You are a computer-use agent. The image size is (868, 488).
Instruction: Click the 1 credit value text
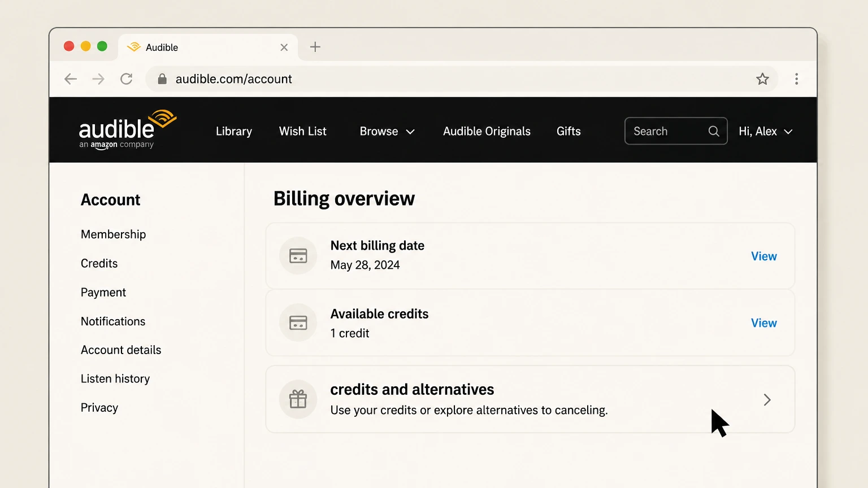pos(349,333)
